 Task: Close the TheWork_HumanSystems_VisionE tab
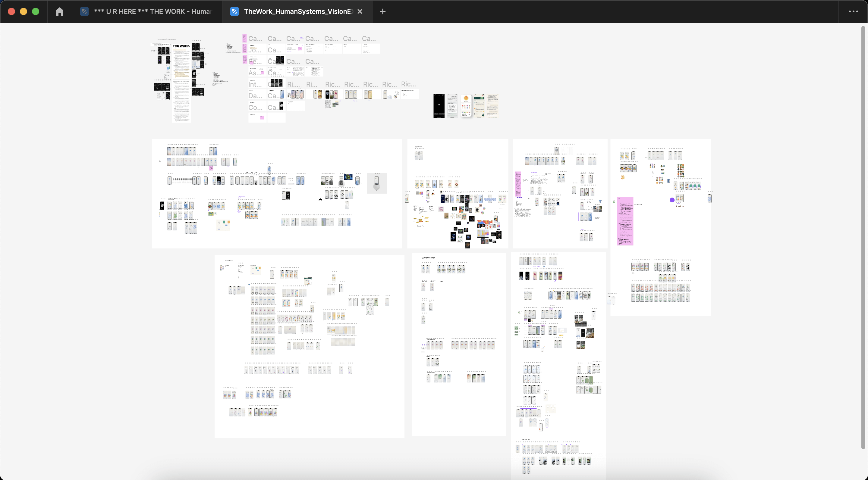[360, 11]
